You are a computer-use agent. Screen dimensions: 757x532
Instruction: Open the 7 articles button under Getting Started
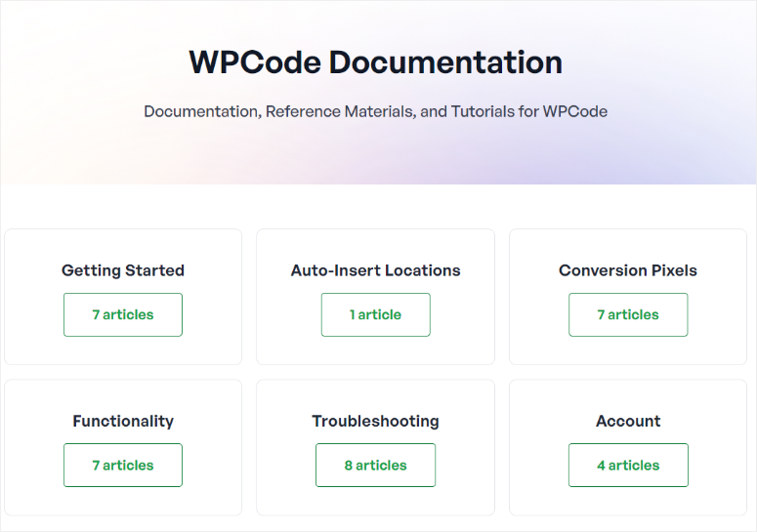click(x=123, y=314)
